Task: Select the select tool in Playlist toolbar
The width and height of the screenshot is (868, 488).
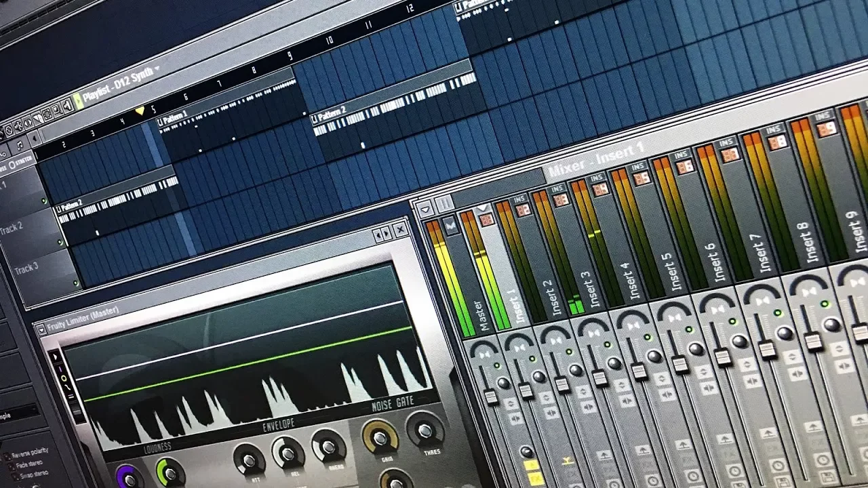Action: [x=47, y=115]
